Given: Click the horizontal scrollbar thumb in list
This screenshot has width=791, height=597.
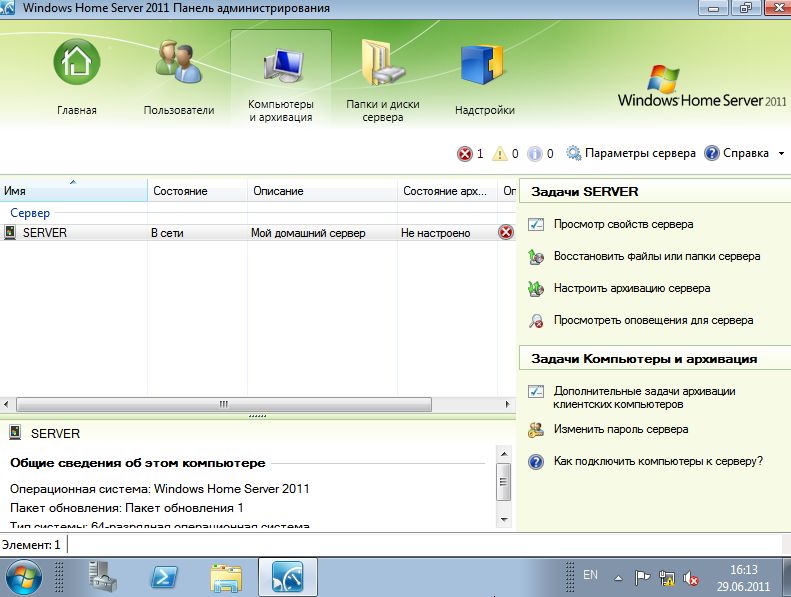Looking at the screenshot, I should click(223, 404).
